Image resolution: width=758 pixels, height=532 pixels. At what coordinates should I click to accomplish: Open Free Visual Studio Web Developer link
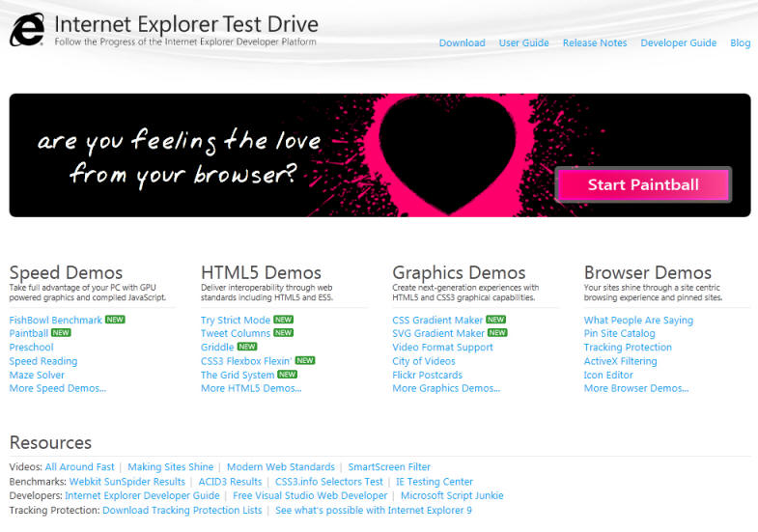pos(310,495)
